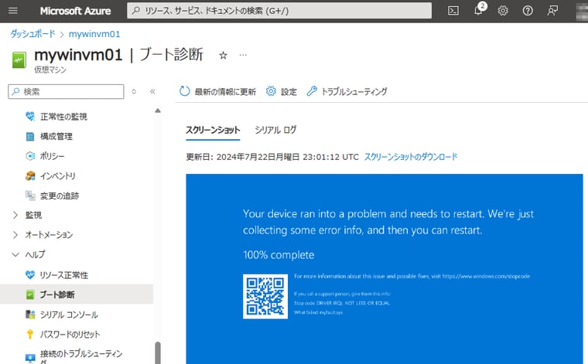Click the icon beside シリアル コンソール
This screenshot has width=588, height=364.
pyautogui.click(x=30, y=315)
